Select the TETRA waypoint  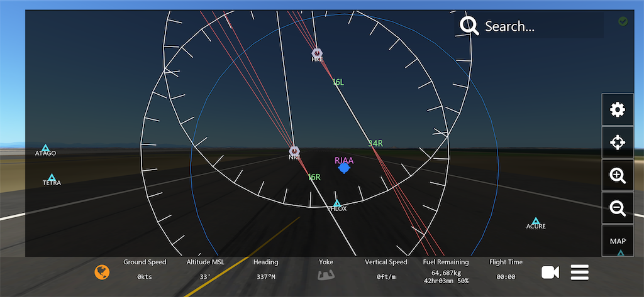point(52,180)
